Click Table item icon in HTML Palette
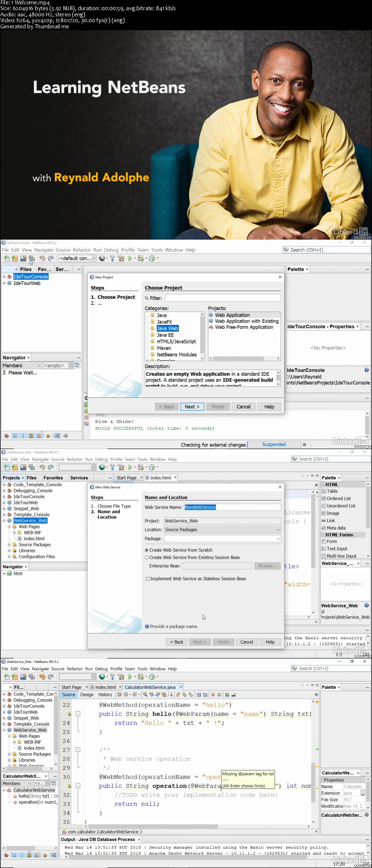The width and height of the screenshot is (372, 868). point(324,491)
